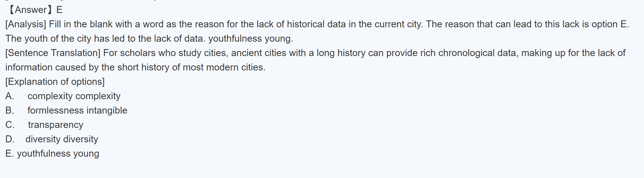Select option D diversity
Screen dimensions: 644x178
pos(61,139)
